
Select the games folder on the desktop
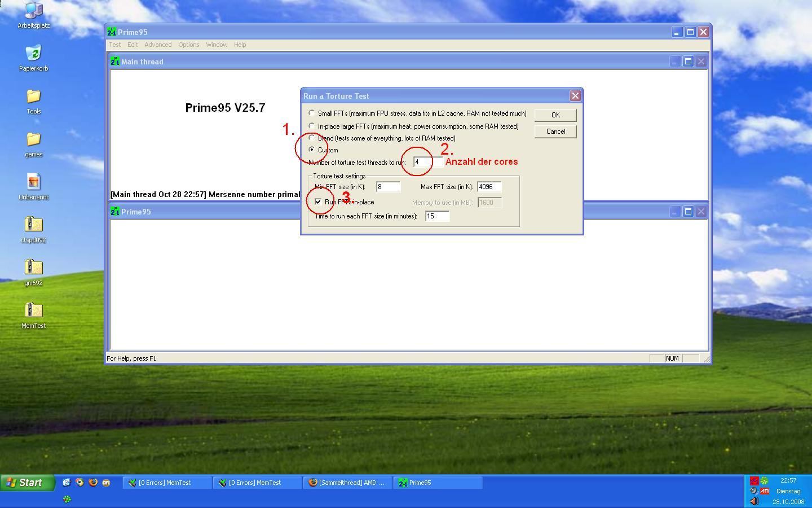[x=33, y=139]
